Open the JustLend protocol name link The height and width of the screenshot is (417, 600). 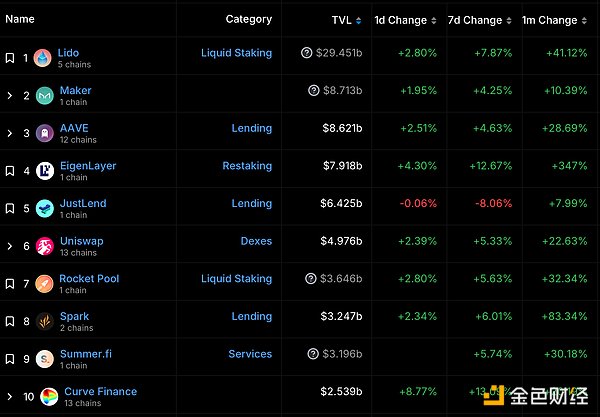[x=82, y=203]
